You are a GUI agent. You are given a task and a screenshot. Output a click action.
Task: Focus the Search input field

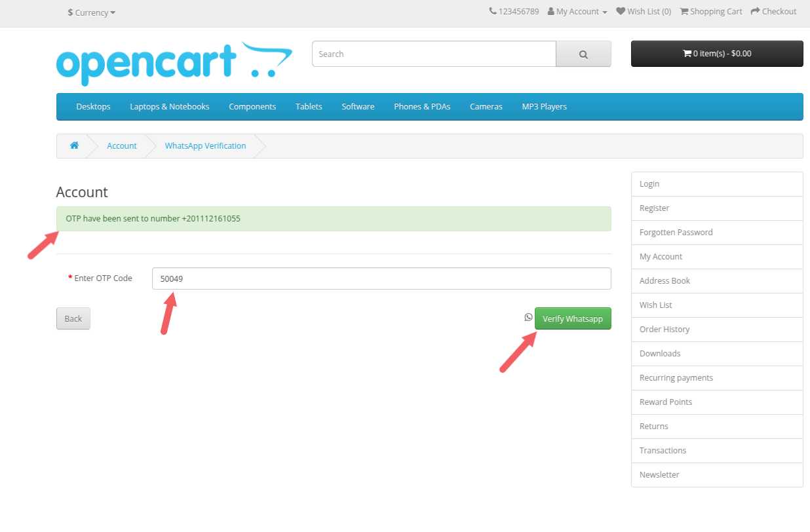pos(434,54)
